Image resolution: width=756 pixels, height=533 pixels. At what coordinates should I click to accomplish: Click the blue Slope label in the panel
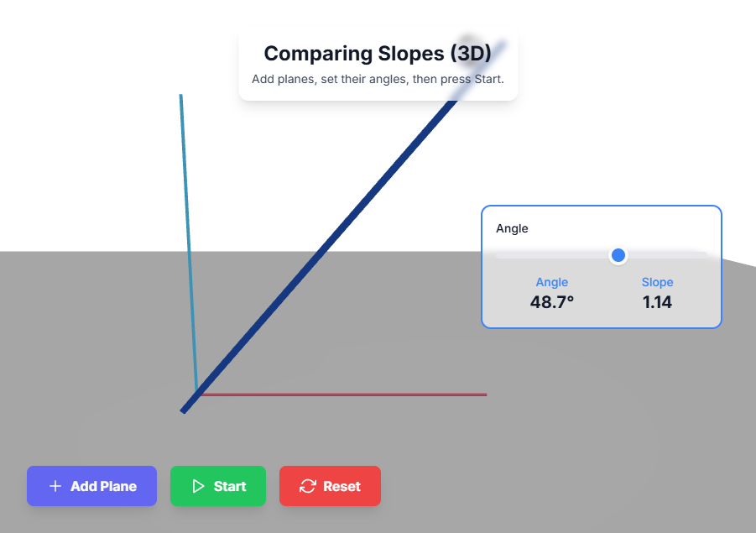pyautogui.click(x=657, y=282)
